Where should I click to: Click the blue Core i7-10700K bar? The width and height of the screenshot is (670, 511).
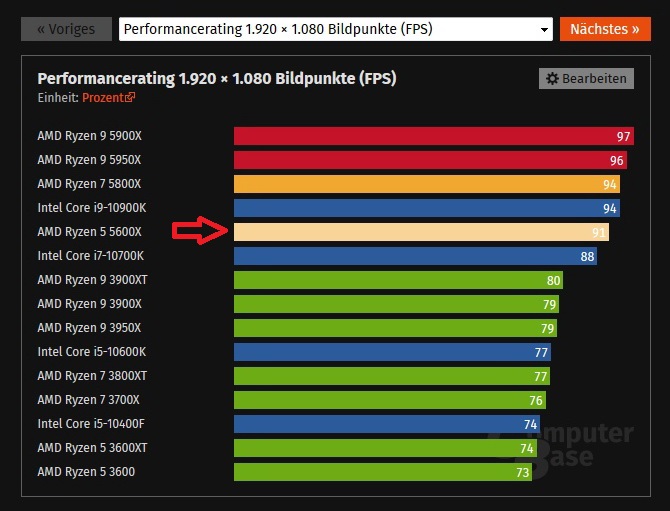pyautogui.click(x=415, y=256)
